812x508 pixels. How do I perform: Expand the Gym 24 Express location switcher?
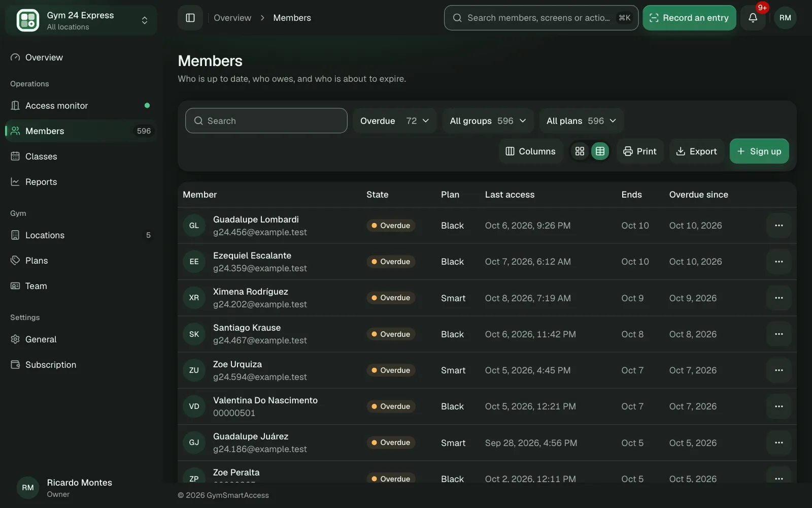coord(81,20)
